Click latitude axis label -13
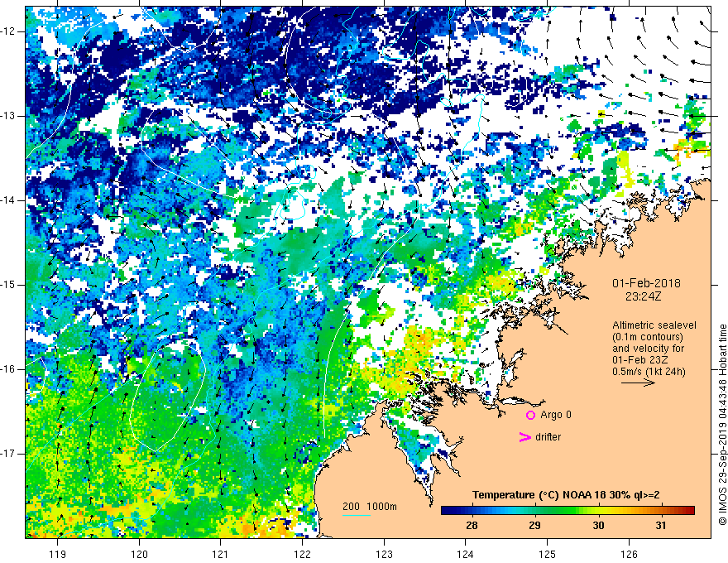Screen dimensions: 728x563 coord(8,116)
